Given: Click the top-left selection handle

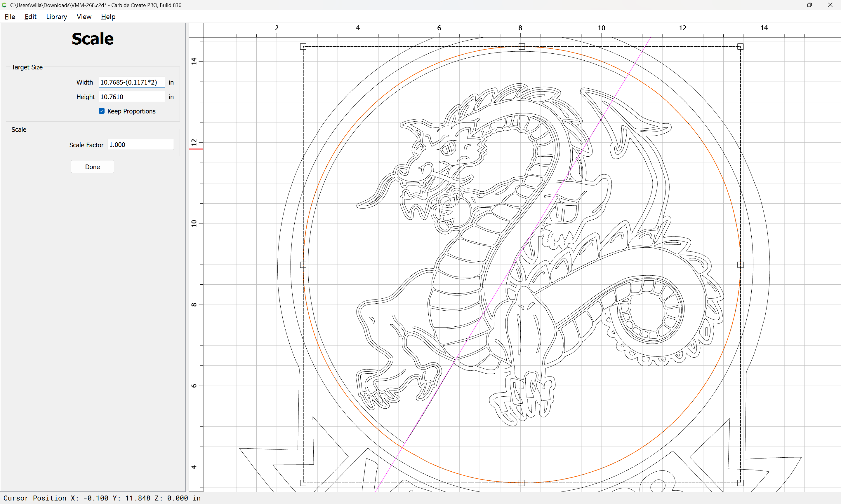Looking at the screenshot, I should click(303, 47).
